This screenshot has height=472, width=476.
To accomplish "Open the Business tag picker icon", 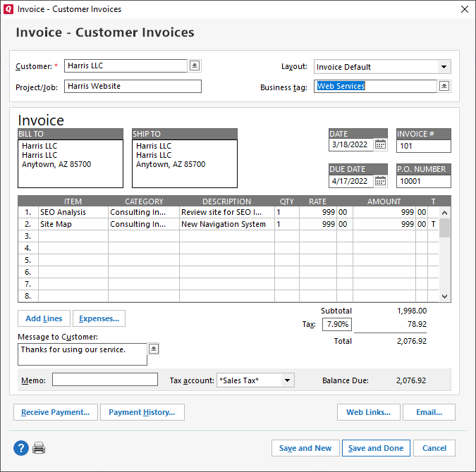I will point(444,86).
